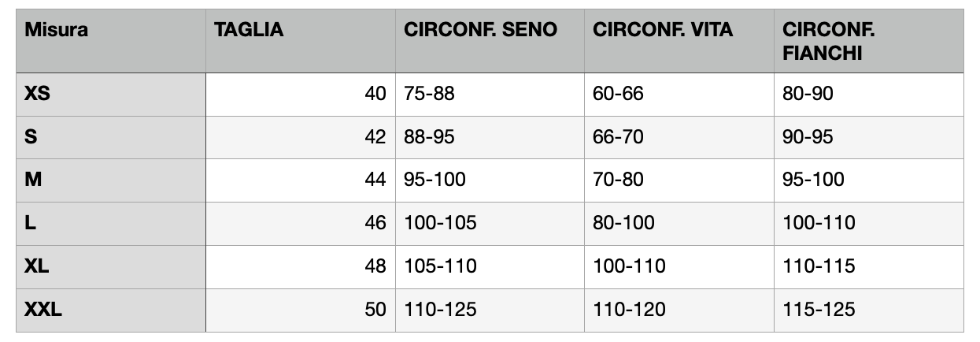The image size is (980, 342).
Task: Select the cell with taglia 40
Action: [301, 94]
